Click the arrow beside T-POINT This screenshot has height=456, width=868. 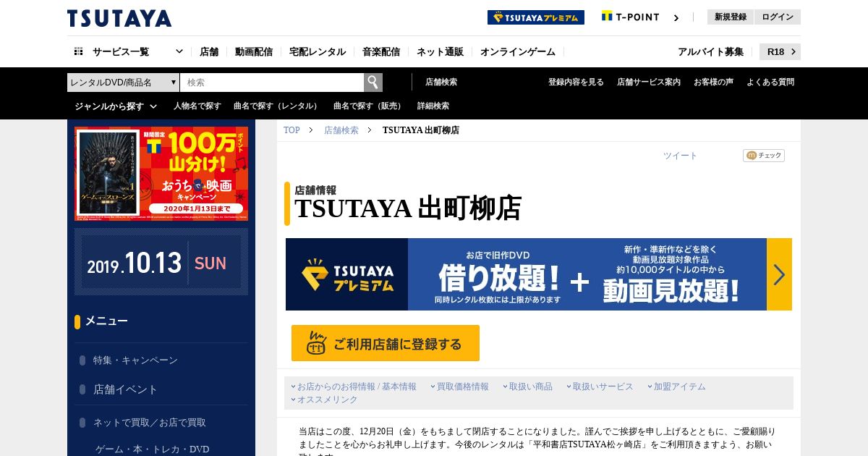tap(676, 18)
